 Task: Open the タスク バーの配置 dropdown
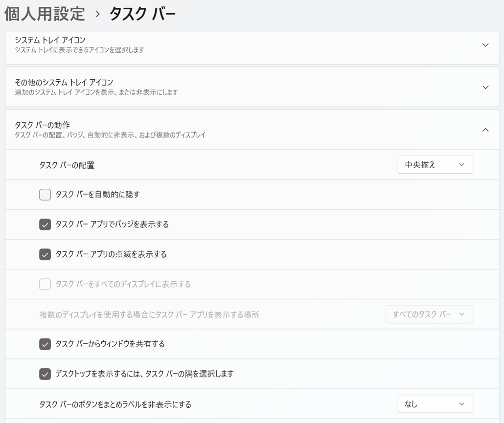click(435, 165)
